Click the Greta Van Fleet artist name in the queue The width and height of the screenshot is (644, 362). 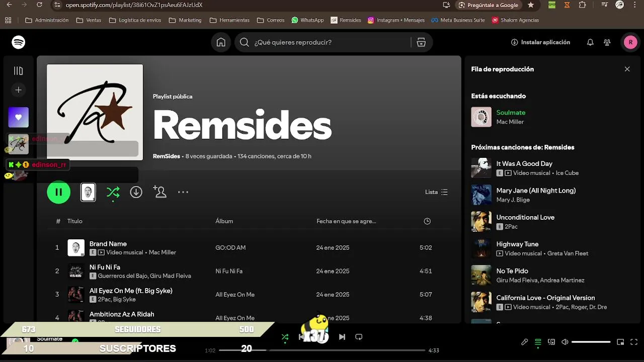click(567, 253)
